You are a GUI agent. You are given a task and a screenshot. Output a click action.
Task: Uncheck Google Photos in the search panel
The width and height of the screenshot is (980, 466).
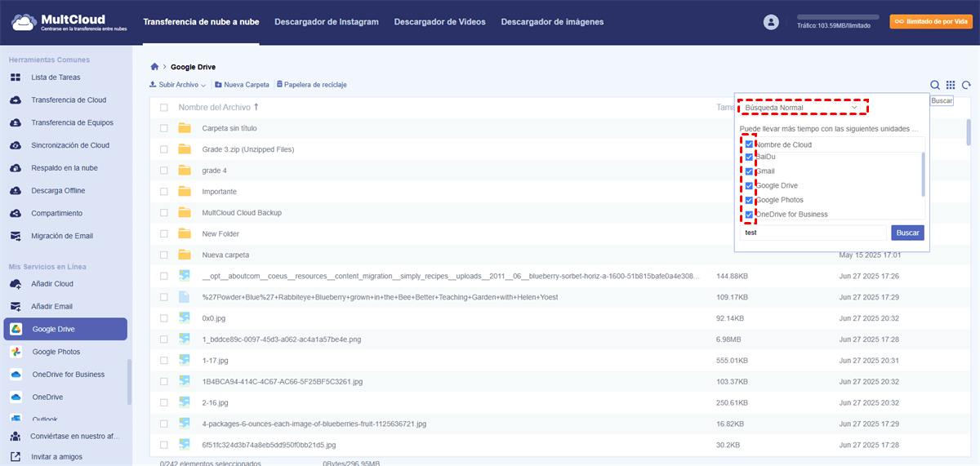[x=749, y=200]
